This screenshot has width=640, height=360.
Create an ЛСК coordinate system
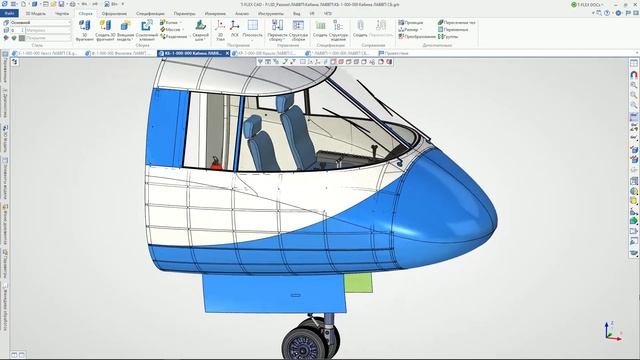click(x=235, y=29)
